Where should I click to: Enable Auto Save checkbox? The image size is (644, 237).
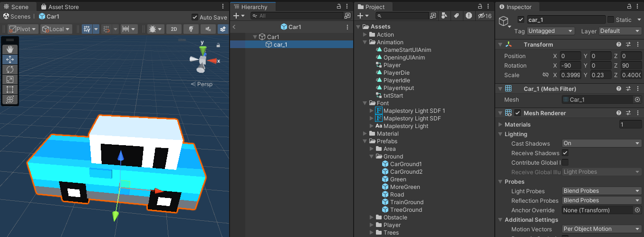click(195, 17)
